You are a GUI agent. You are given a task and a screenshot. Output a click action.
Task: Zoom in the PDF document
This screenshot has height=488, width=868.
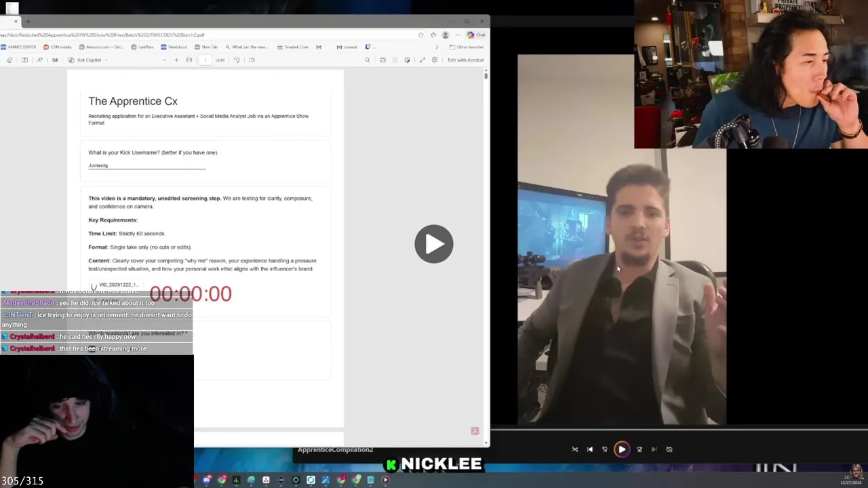click(x=176, y=60)
